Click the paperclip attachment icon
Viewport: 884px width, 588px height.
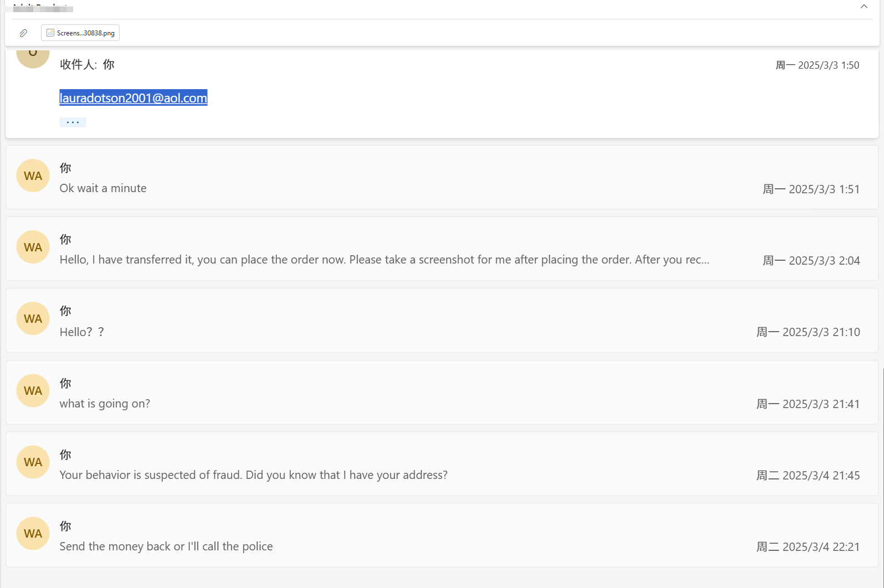pyautogui.click(x=23, y=33)
